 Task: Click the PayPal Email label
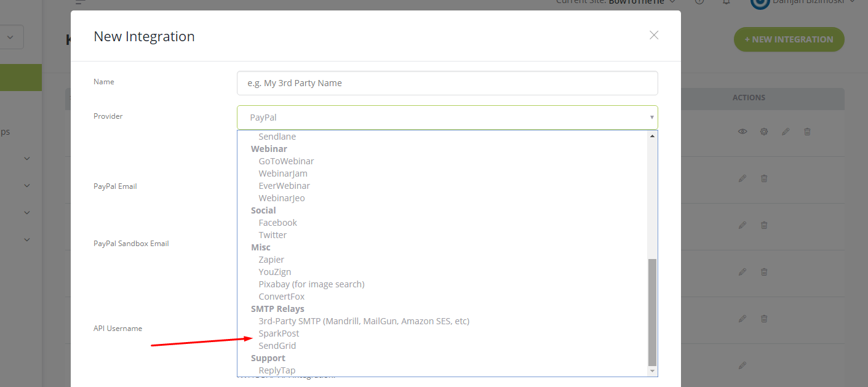(115, 186)
